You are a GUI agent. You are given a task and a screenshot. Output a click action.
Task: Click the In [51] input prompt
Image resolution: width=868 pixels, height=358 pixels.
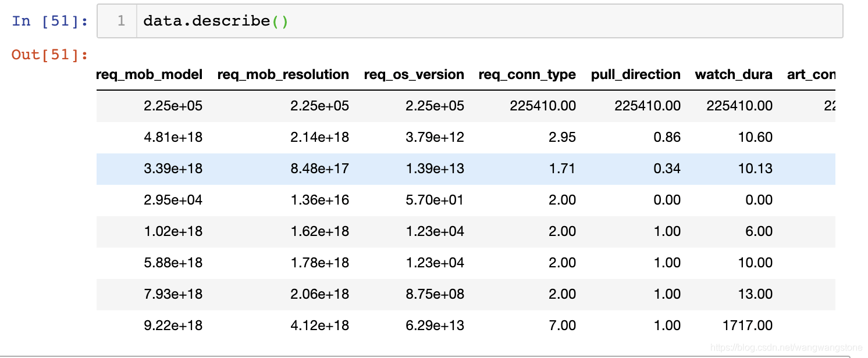pyautogui.click(x=50, y=22)
